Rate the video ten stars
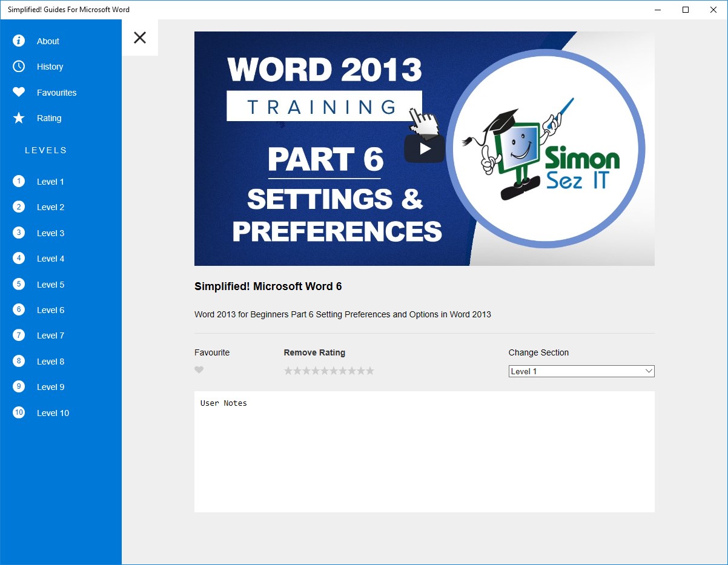 coord(370,371)
